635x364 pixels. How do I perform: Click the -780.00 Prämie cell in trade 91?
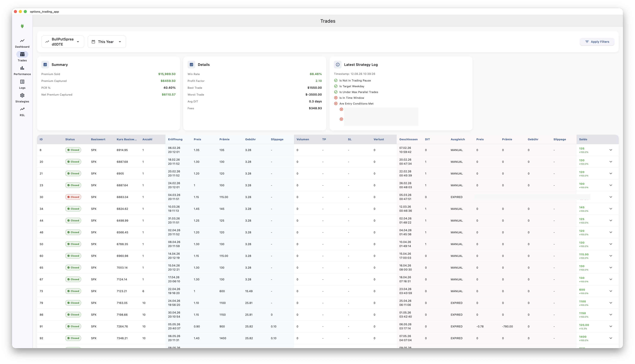point(507,327)
